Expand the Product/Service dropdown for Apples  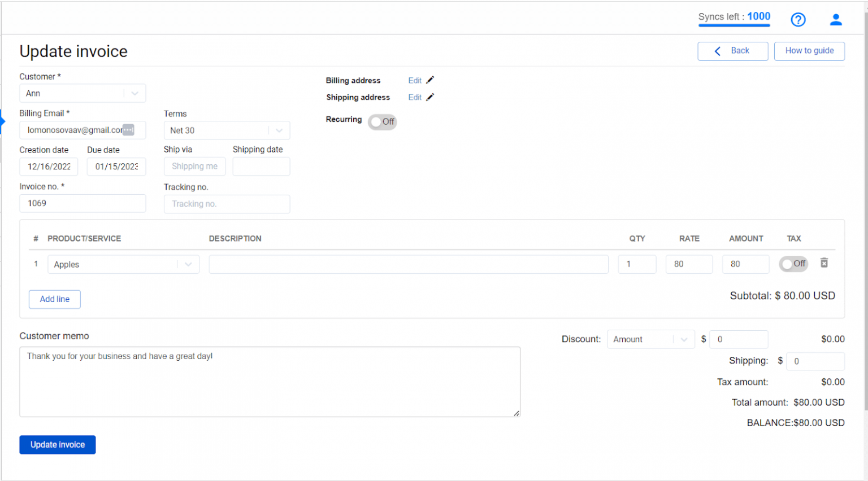coord(188,264)
